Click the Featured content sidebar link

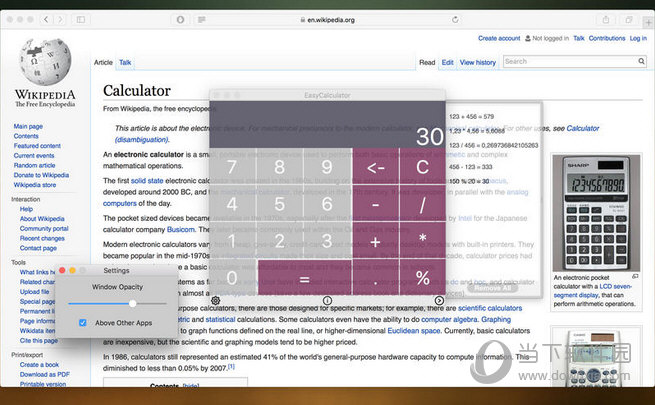pyautogui.click(x=37, y=146)
